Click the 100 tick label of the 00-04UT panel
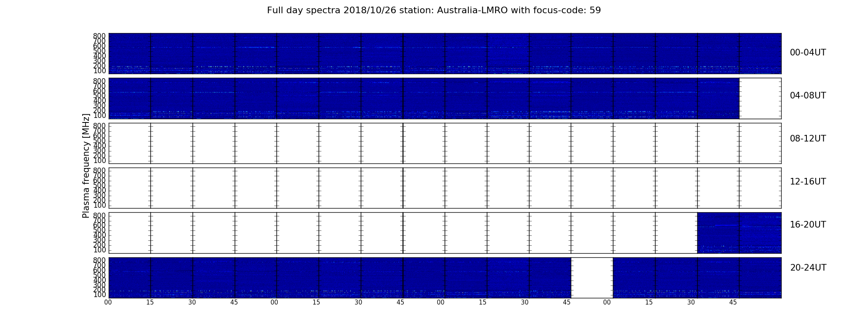 pyautogui.click(x=99, y=71)
